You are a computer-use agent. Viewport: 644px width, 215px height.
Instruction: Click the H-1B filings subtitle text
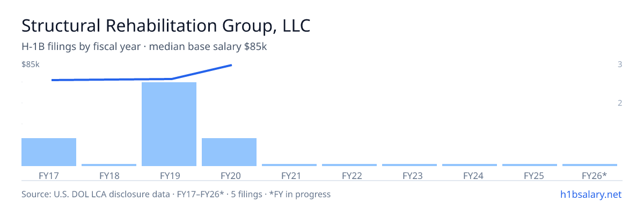(x=144, y=47)
